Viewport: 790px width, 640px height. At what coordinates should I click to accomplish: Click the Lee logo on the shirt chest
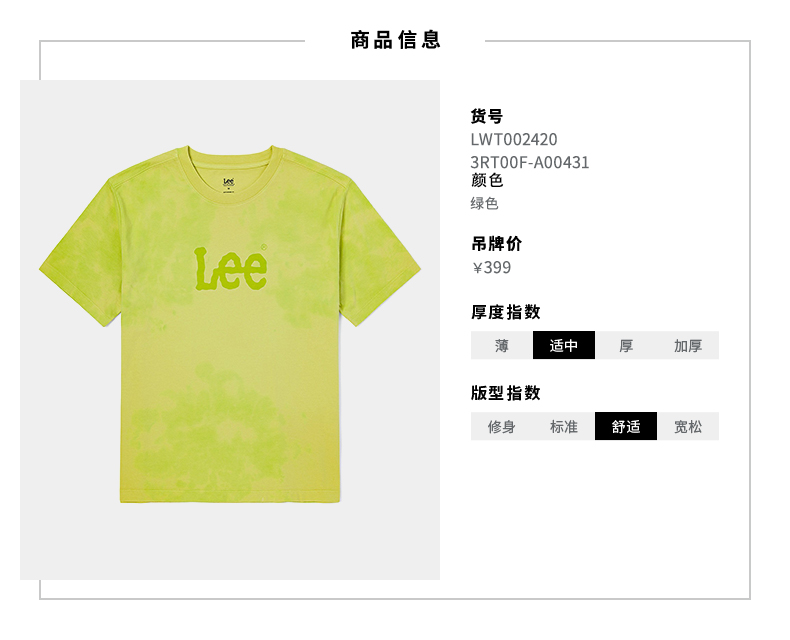coord(231,269)
